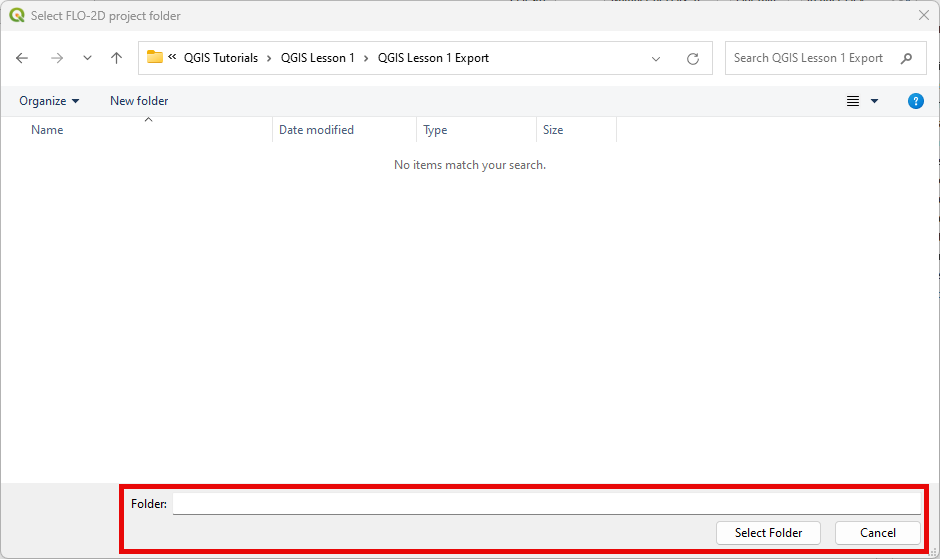Click the Back navigation arrow
The height and width of the screenshot is (559, 940).
click(x=22, y=58)
